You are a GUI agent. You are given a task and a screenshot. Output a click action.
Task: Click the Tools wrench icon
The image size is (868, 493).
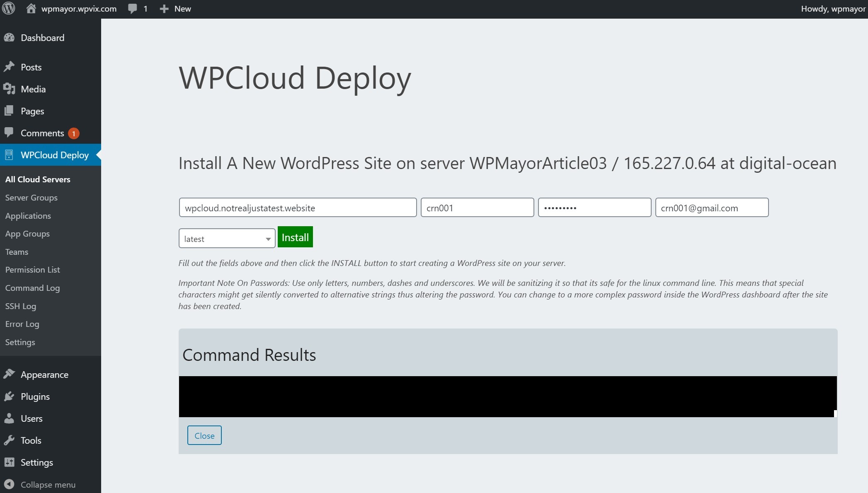[x=9, y=440]
